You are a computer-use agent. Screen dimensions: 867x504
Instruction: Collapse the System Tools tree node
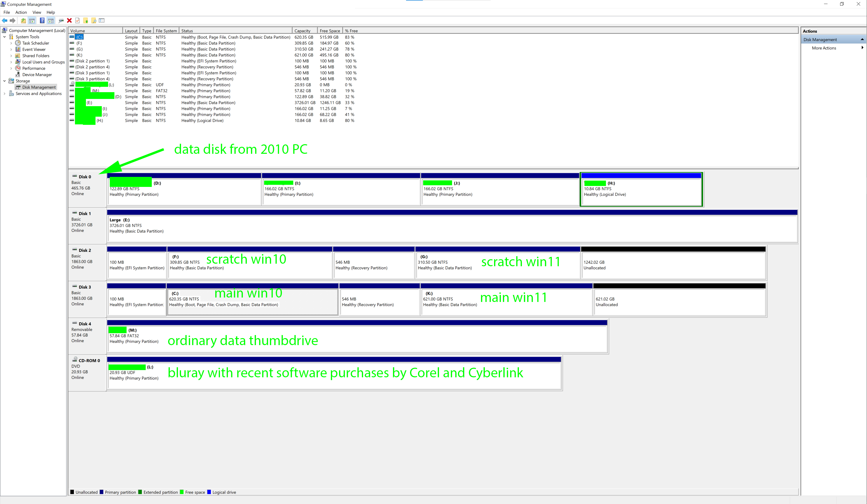point(4,37)
